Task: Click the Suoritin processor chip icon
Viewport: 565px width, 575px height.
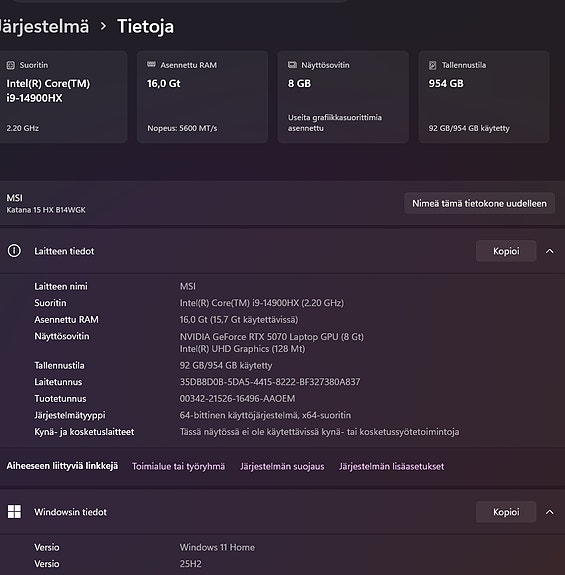Action: tap(11, 65)
